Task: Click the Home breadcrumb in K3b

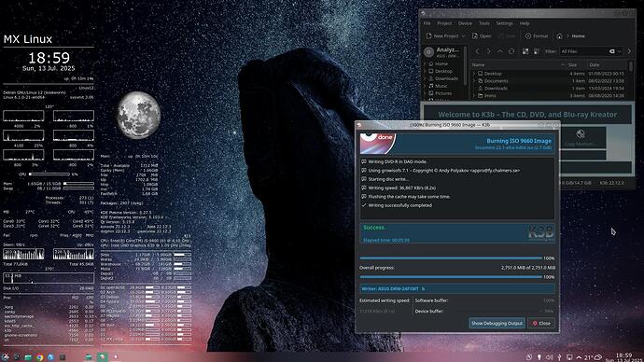Action: [x=579, y=36]
